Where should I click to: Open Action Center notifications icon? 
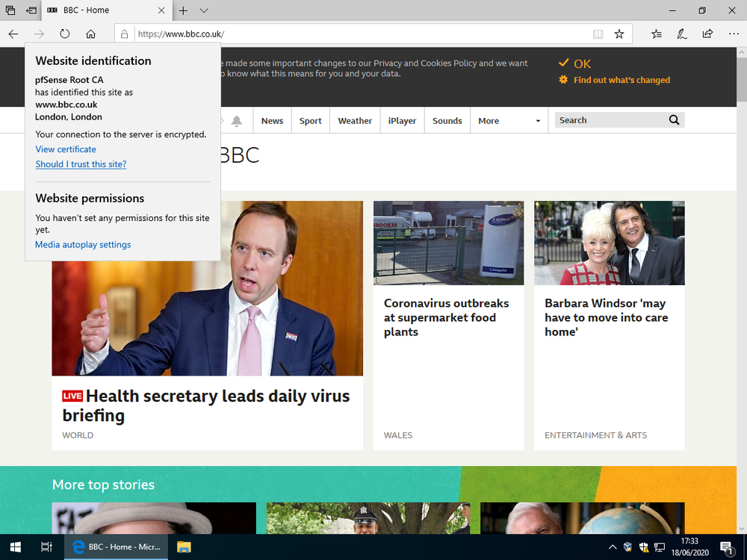[727, 547]
